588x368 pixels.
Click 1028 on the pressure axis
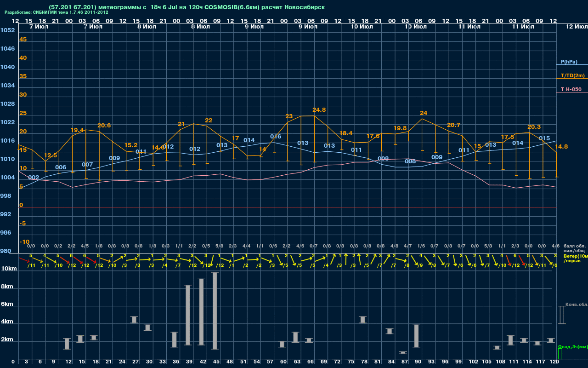coord(7,104)
